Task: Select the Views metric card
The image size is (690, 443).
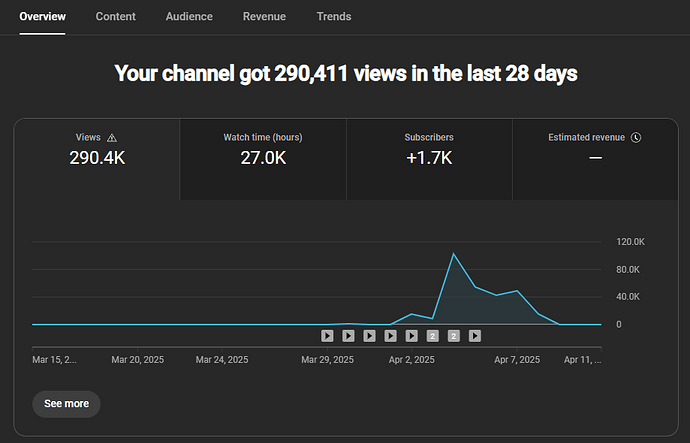Action: coord(97,159)
